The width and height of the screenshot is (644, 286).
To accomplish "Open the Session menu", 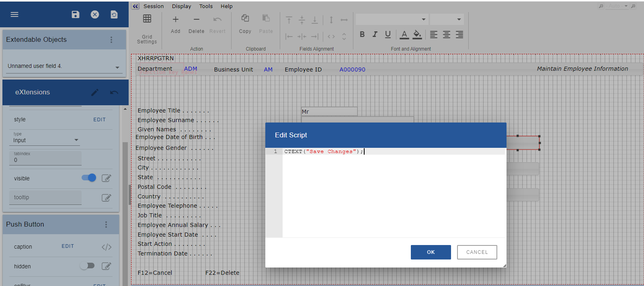I will tap(154, 6).
